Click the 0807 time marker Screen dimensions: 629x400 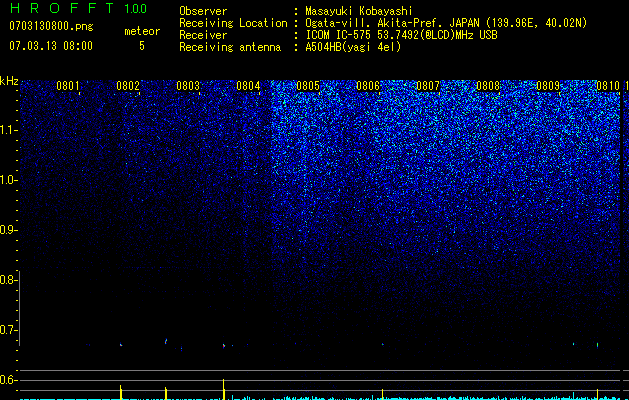[428, 86]
